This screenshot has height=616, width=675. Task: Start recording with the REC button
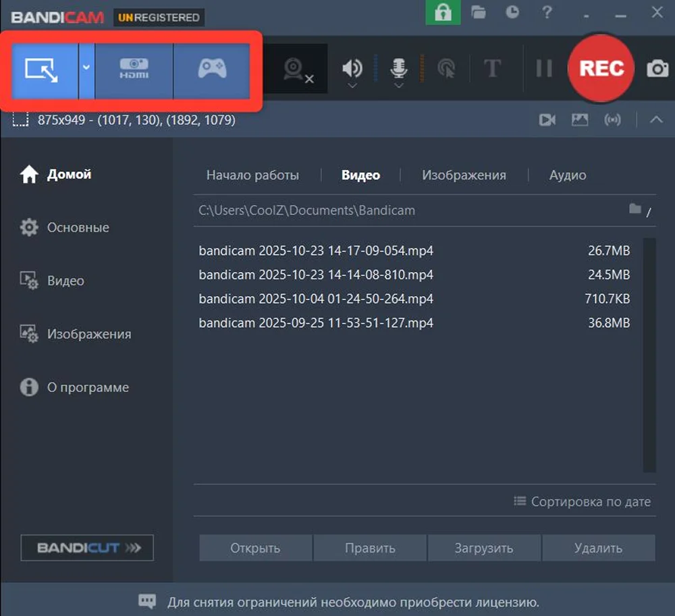(x=600, y=67)
